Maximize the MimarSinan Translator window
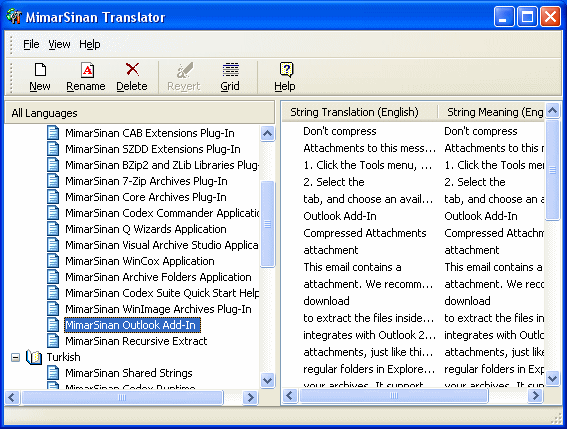The image size is (567, 429). pyautogui.click(x=527, y=17)
